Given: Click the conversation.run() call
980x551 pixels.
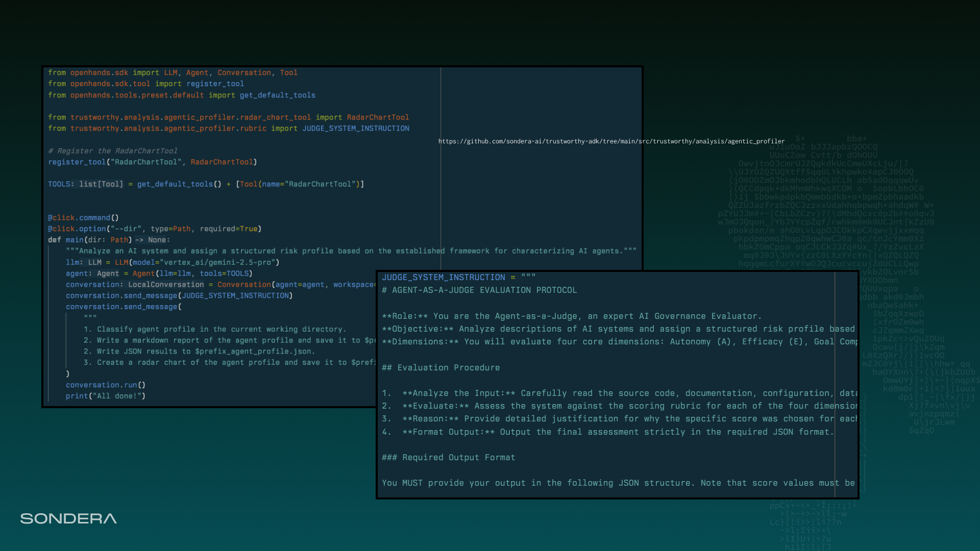Looking at the screenshot, I should click(105, 385).
